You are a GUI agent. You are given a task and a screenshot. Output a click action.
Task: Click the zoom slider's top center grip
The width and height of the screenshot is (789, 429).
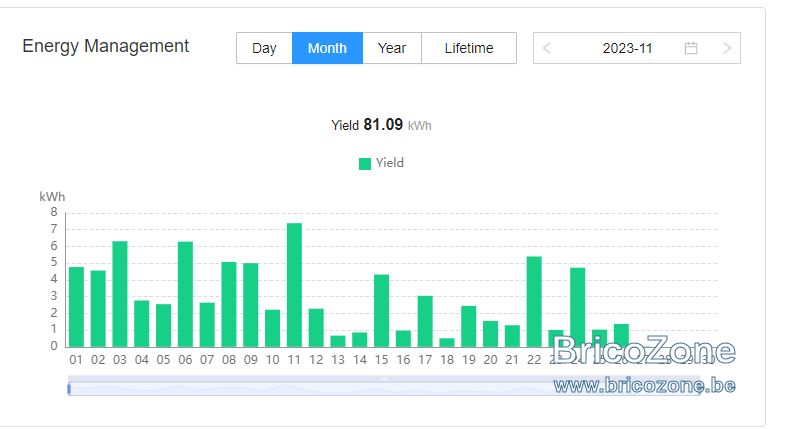[384, 379]
